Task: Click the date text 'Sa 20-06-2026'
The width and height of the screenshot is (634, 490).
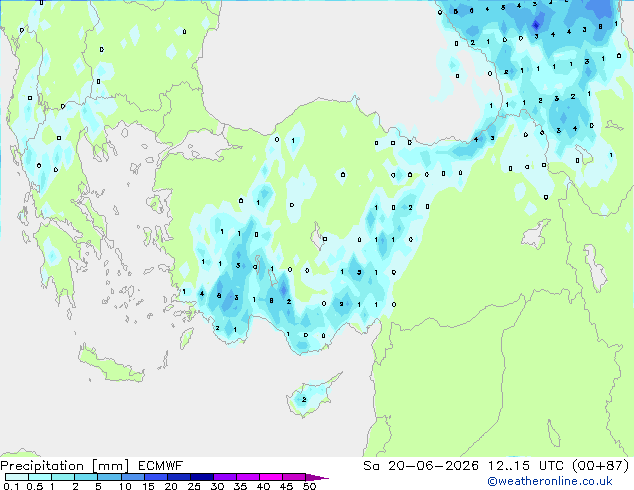Action: click(421, 466)
